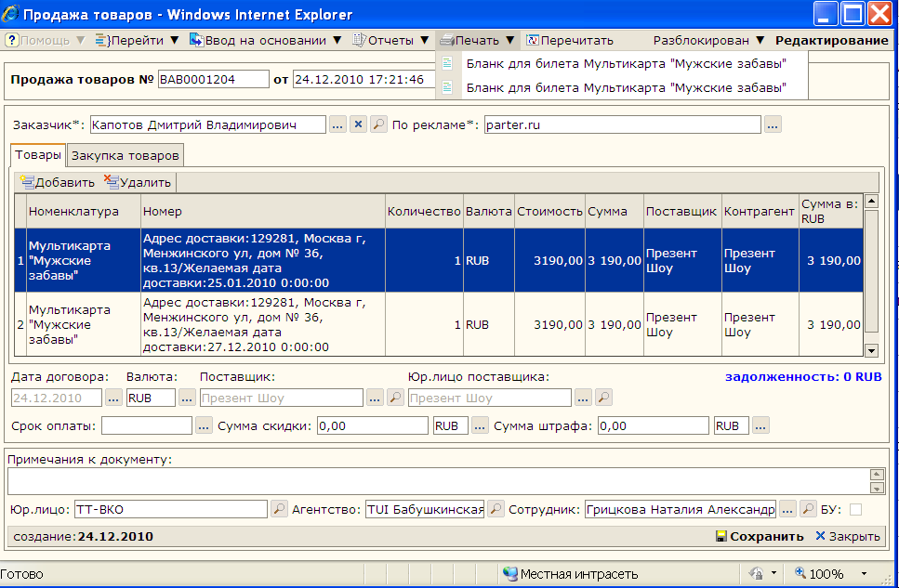Click the Заказчик customer name field
899x588 pixels.
point(207,124)
